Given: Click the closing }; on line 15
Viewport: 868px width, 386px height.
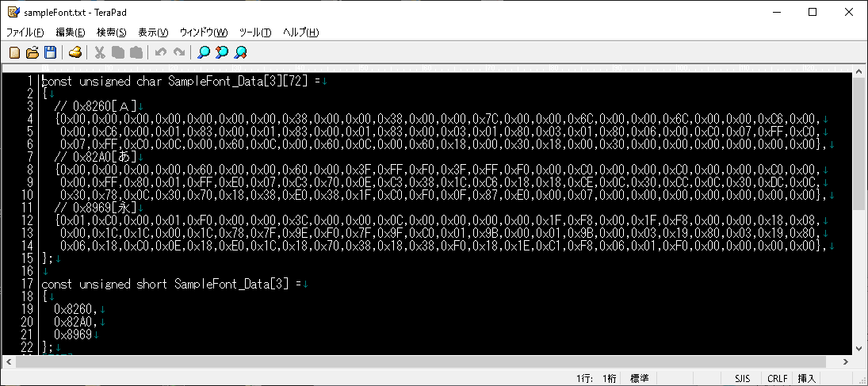Looking at the screenshot, I should [48, 258].
